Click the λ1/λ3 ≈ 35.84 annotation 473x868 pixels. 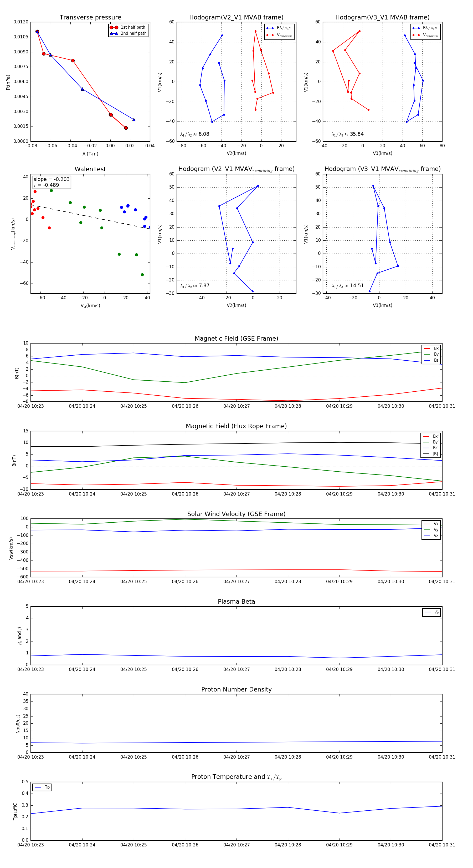pos(348,134)
